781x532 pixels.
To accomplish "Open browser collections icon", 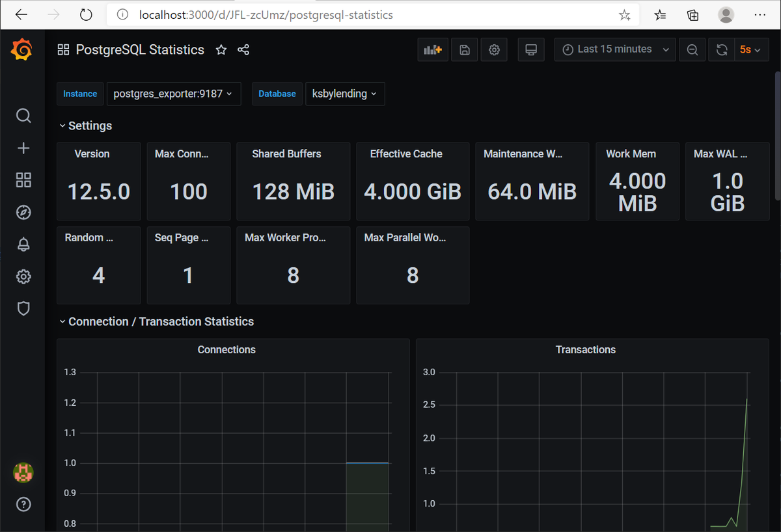I will 693,15.
